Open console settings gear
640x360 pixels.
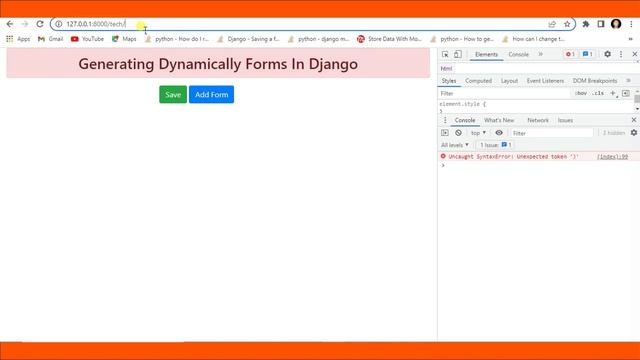[x=633, y=133]
